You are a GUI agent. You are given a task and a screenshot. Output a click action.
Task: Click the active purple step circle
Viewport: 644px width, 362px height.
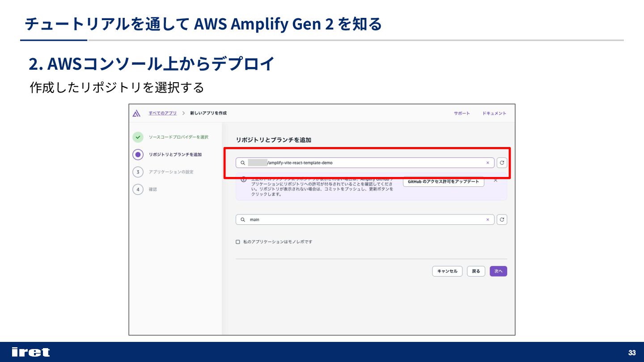pos(138,155)
